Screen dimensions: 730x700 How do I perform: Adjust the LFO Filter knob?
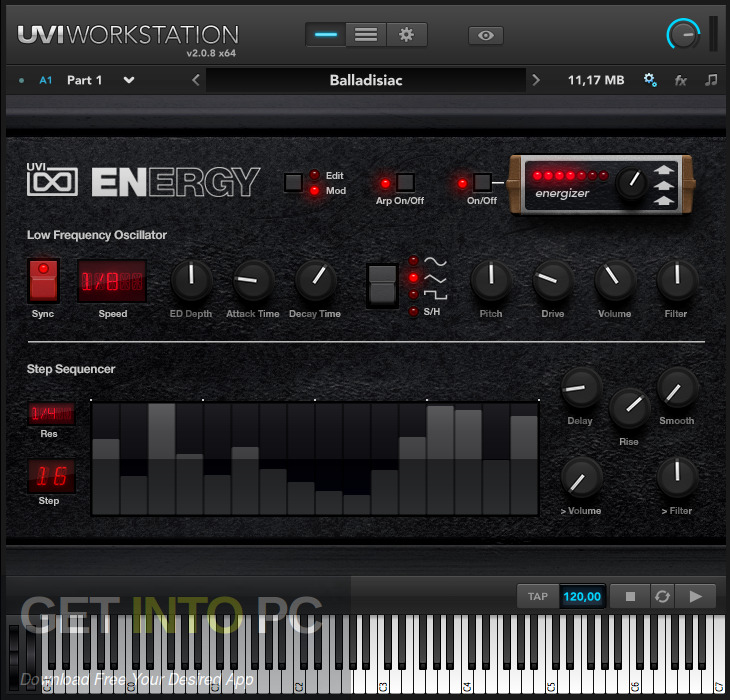[x=677, y=281]
